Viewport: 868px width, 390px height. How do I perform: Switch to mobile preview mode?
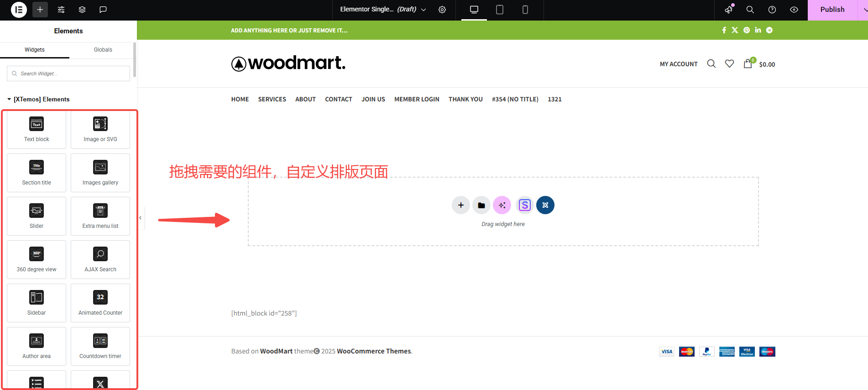[525, 10]
